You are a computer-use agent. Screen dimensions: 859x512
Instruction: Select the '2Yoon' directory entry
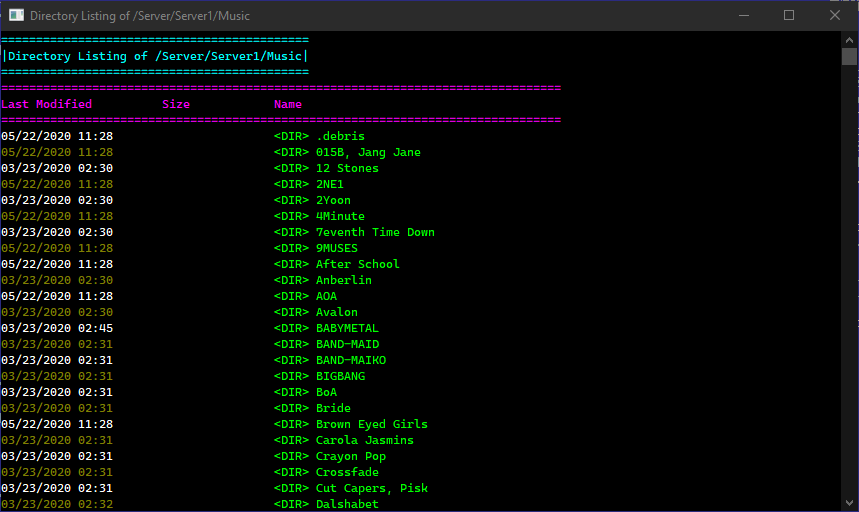pyautogui.click(x=333, y=200)
